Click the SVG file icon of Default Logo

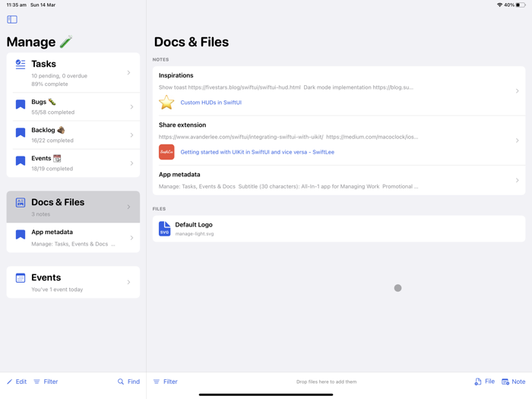(165, 229)
